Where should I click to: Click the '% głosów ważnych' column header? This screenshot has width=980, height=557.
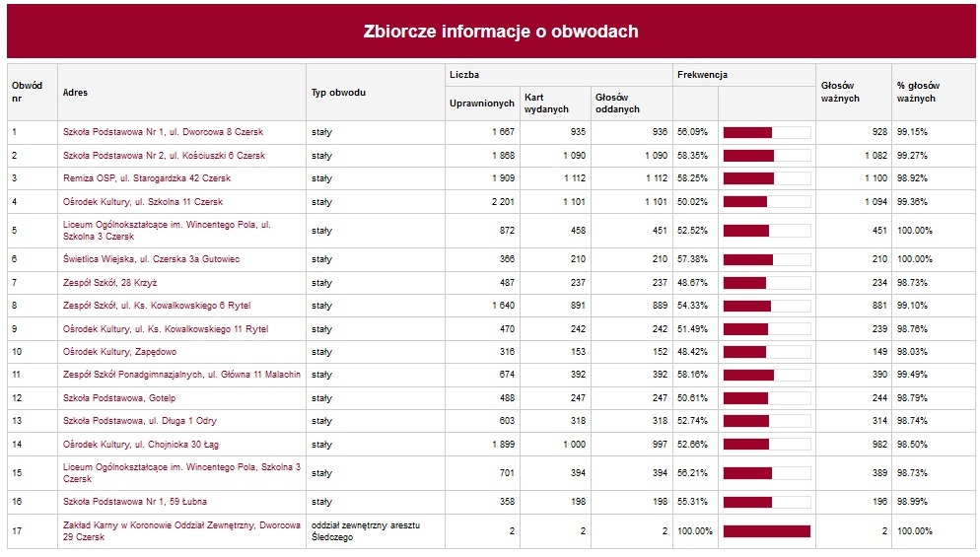pos(918,93)
